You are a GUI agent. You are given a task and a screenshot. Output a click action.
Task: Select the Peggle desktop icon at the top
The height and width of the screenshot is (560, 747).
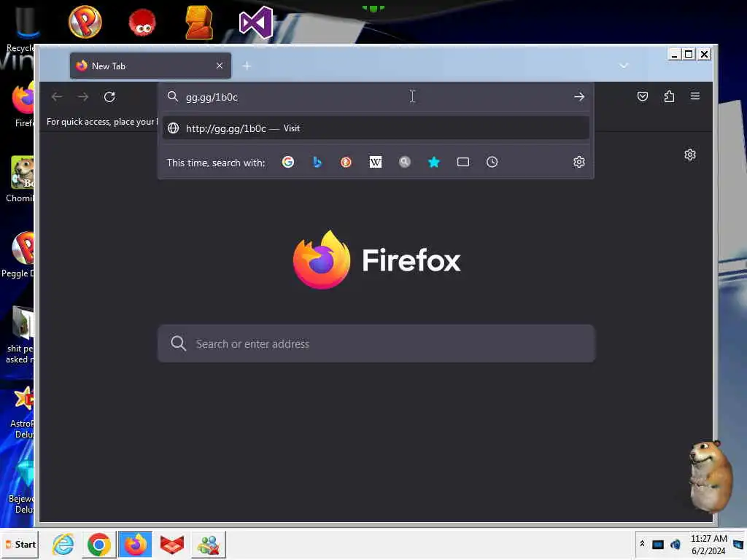85,22
